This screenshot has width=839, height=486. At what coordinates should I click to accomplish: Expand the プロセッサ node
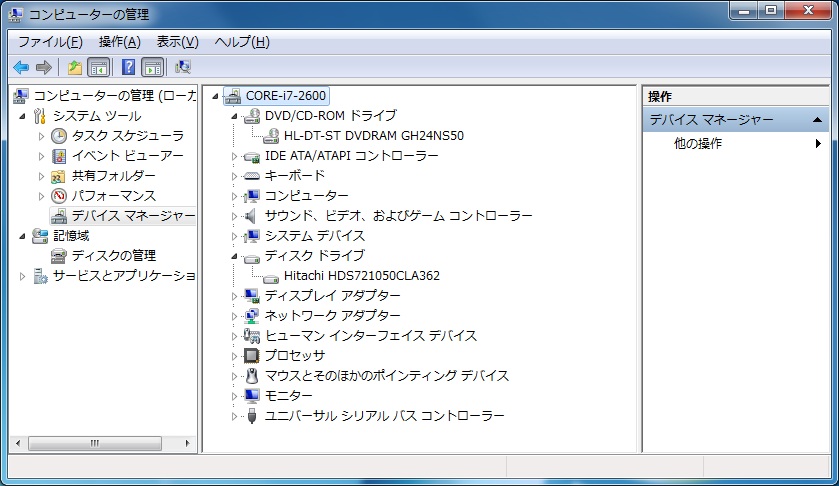[x=234, y=356]
